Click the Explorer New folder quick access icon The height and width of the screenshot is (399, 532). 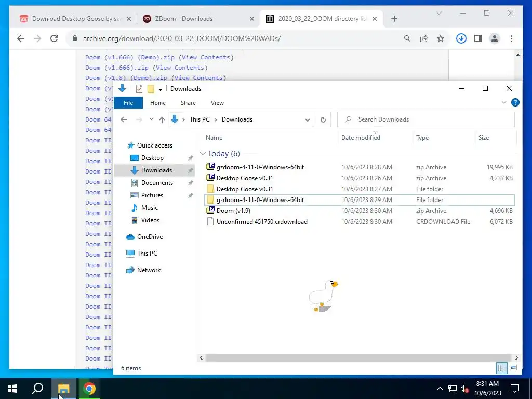151,88
